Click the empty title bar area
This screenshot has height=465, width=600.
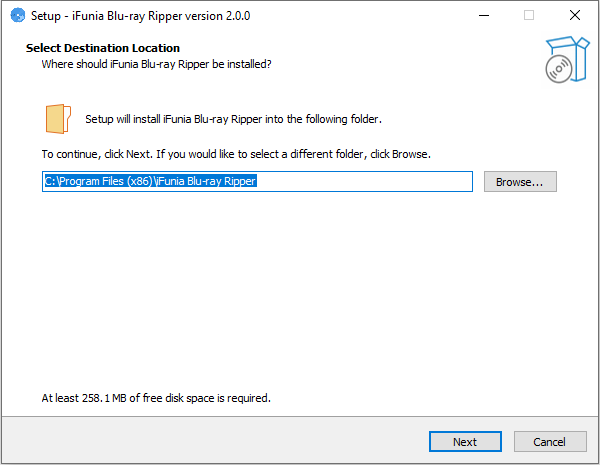pyautogui.click(x=360, y=15)
